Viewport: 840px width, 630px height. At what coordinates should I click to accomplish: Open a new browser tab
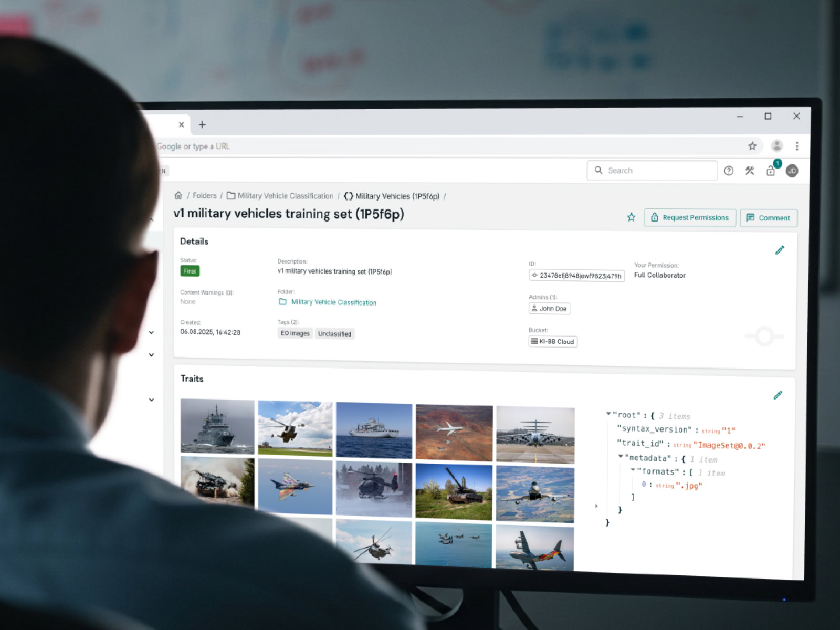202,124
